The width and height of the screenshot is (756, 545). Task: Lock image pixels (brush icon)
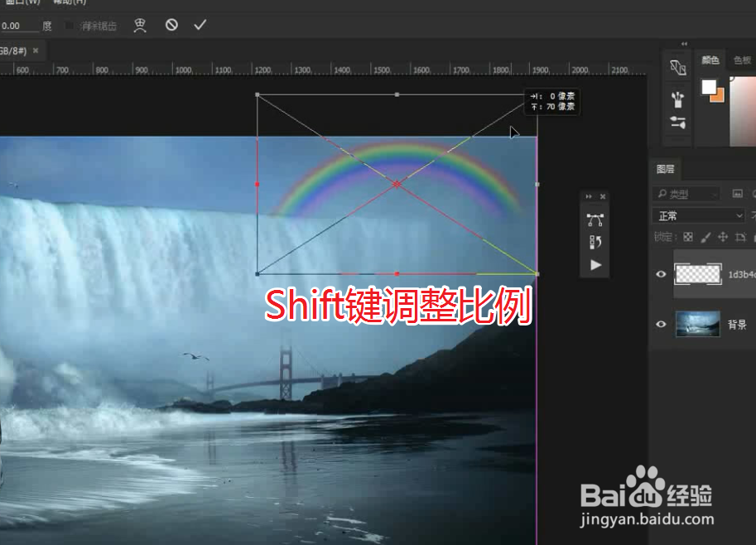tap(705, 237)
